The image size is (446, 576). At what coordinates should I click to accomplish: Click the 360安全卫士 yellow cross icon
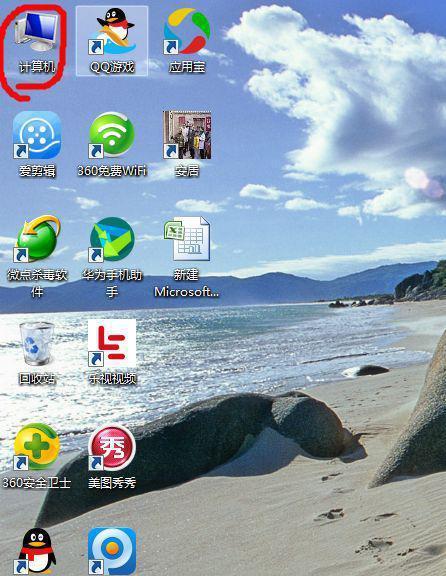tap(37, 447)
